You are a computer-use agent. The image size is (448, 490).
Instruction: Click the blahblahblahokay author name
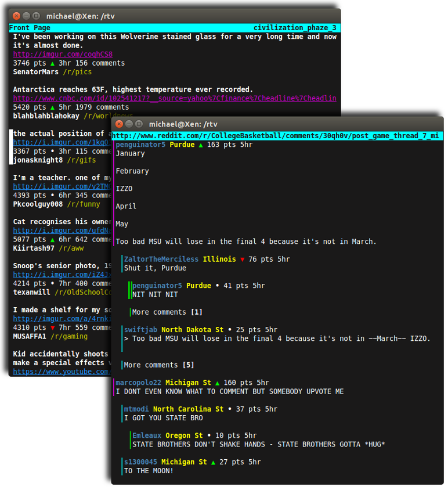coord(46,116)
